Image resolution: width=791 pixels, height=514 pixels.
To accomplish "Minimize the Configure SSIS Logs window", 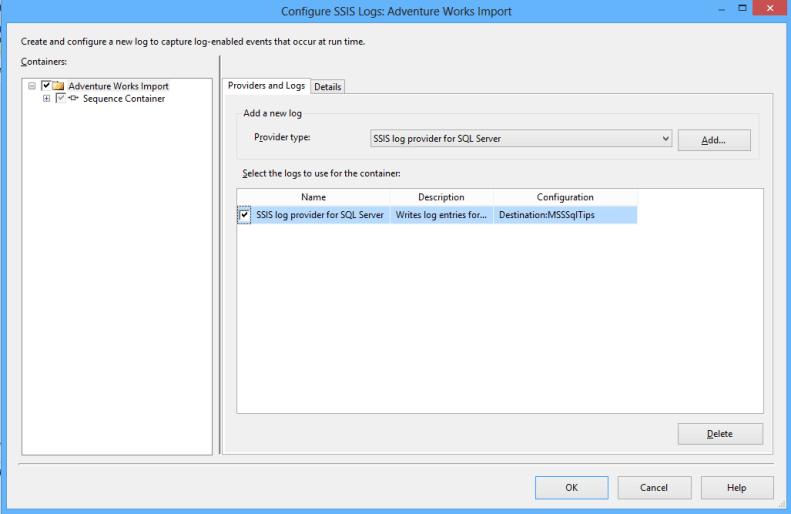I will coord(722,9).
